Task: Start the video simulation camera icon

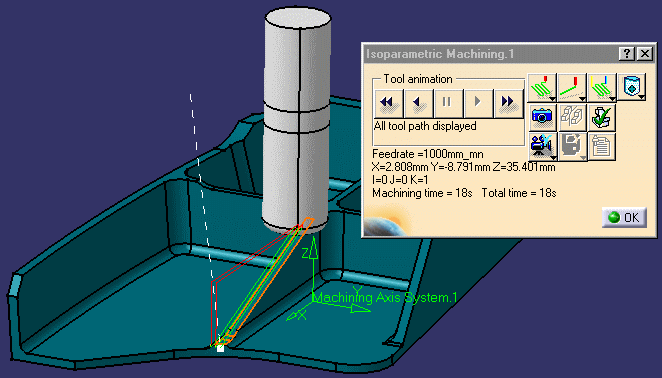Action: tap(542, 146)
